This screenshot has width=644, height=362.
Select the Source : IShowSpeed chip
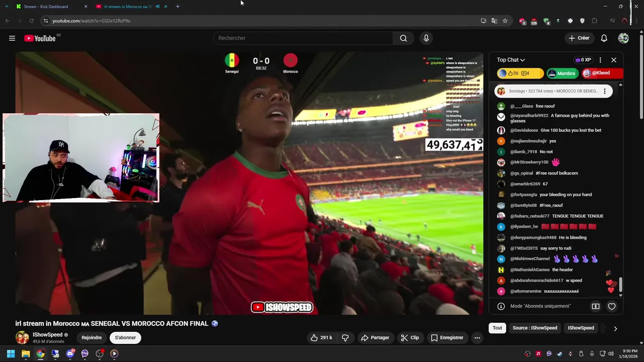click(x=535, y=328)
